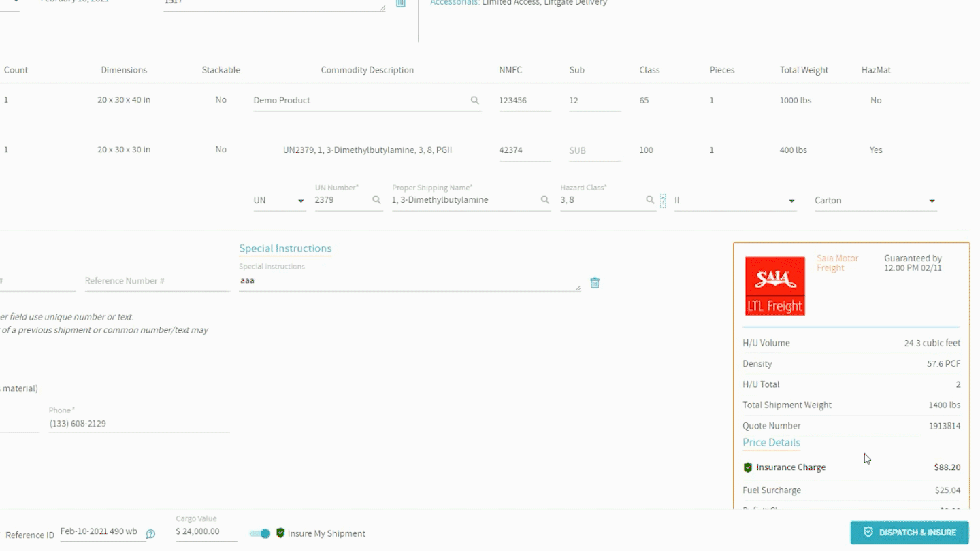Click the Special Instructions text box with aaa
This screenshot has width=980, height=551.
(410, 280)
